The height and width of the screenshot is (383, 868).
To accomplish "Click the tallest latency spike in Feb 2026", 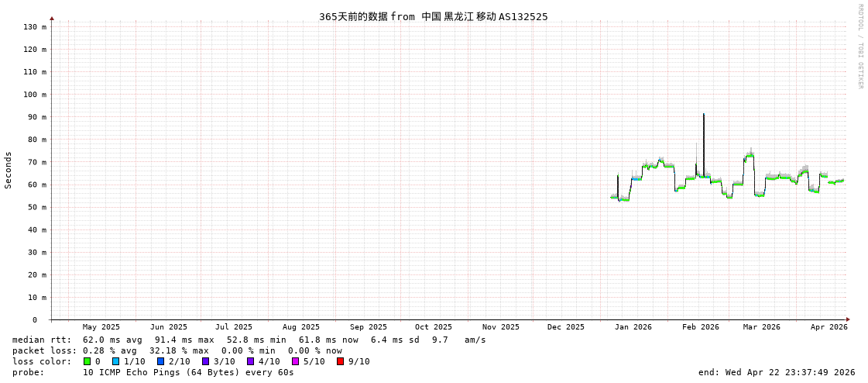I will (703, 116).
